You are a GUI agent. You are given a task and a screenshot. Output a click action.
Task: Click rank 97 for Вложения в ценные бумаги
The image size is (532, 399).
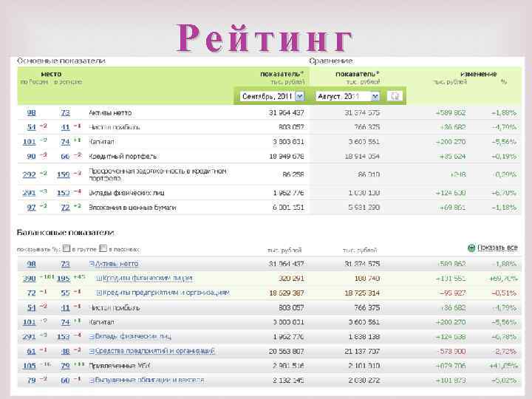pos(31,208)
